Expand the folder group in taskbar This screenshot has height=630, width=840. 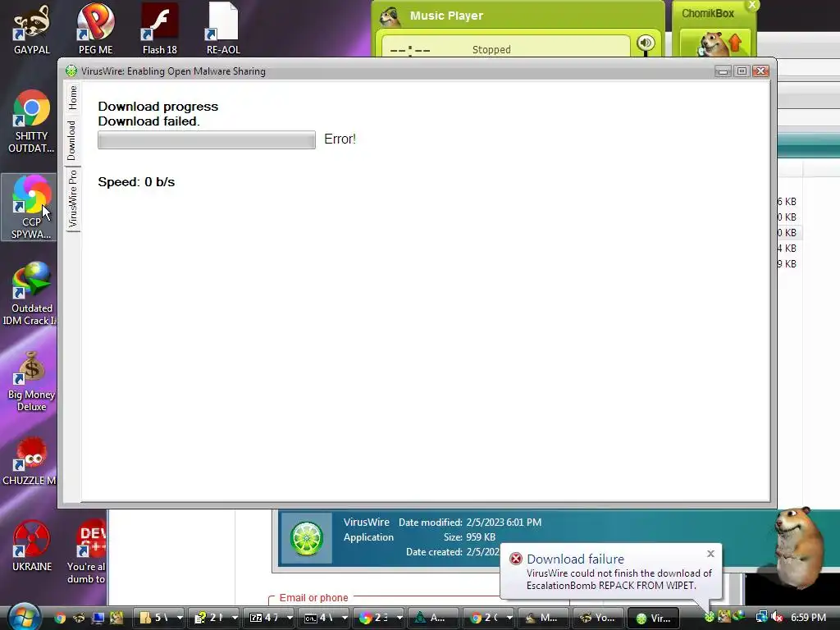pos(180,618)
